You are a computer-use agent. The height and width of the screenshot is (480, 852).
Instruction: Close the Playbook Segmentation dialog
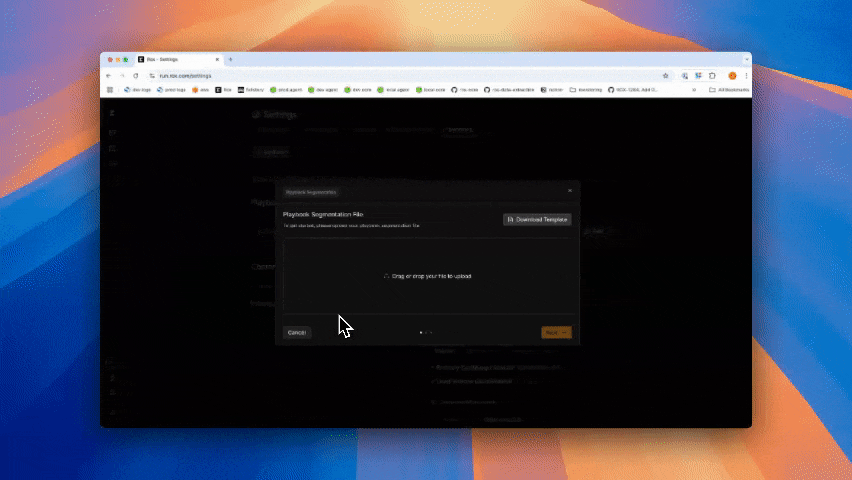coord(570,190)
